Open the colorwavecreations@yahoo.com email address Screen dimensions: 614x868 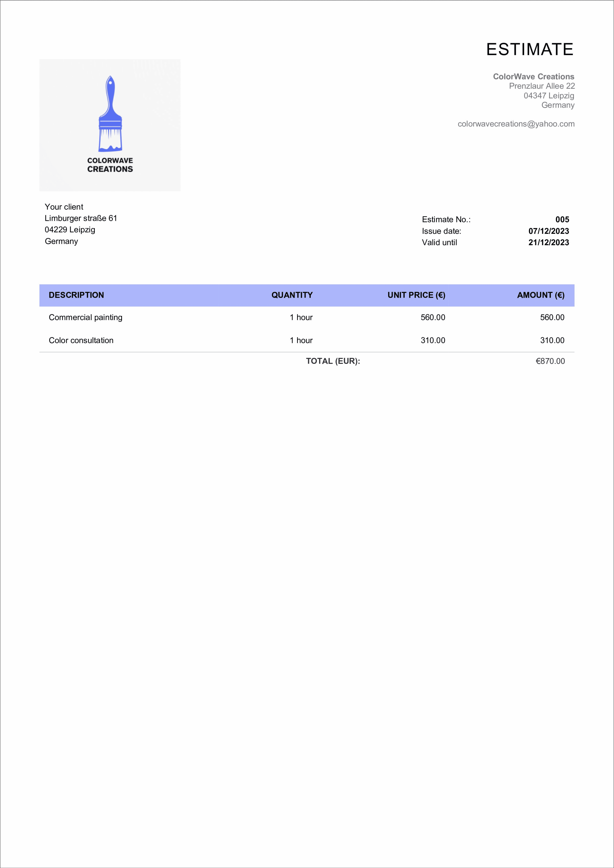point(516,124)
